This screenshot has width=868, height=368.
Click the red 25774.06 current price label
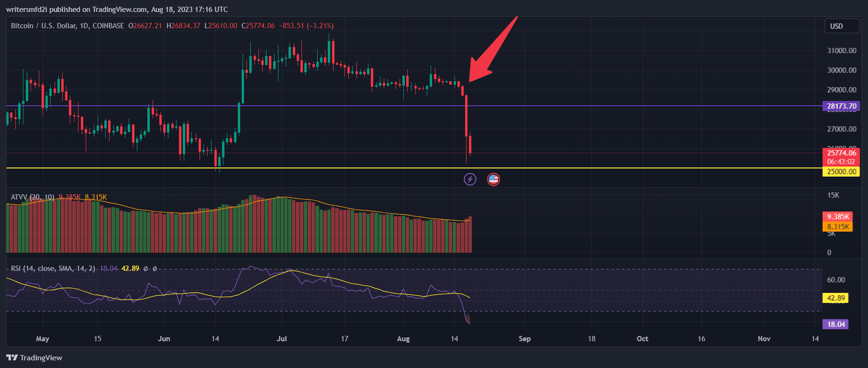[841, 154]
